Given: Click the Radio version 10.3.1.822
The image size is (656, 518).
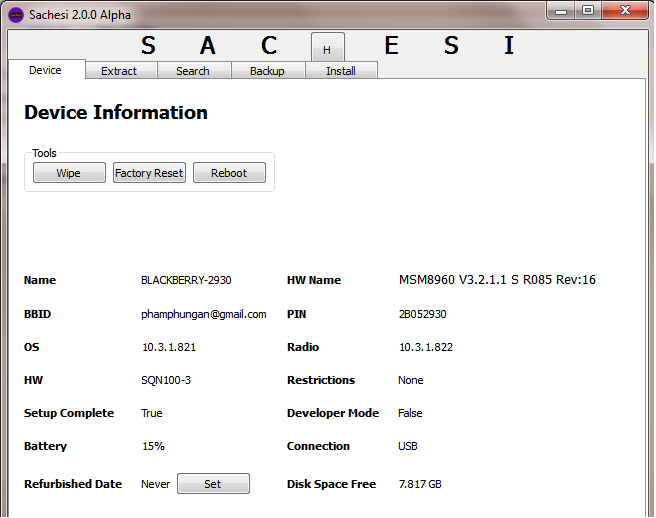Looking at the screenshot, I should pos(426,347).
